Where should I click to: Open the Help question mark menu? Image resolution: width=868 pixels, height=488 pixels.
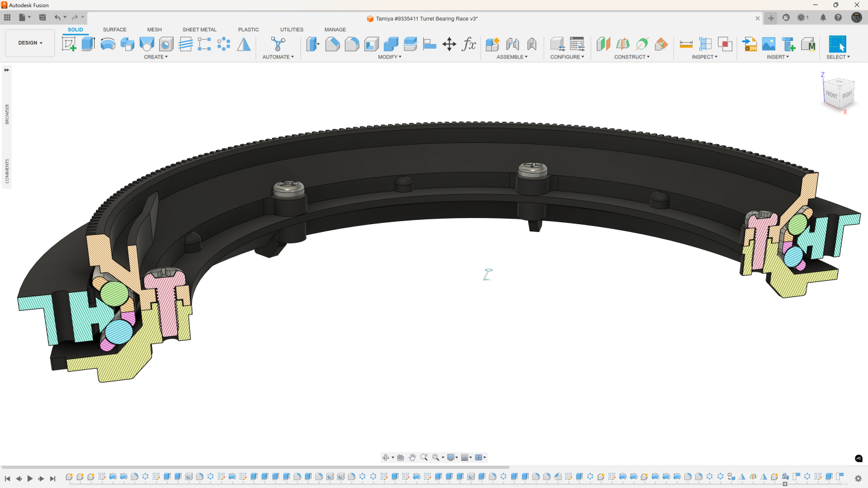pos(838,17)
